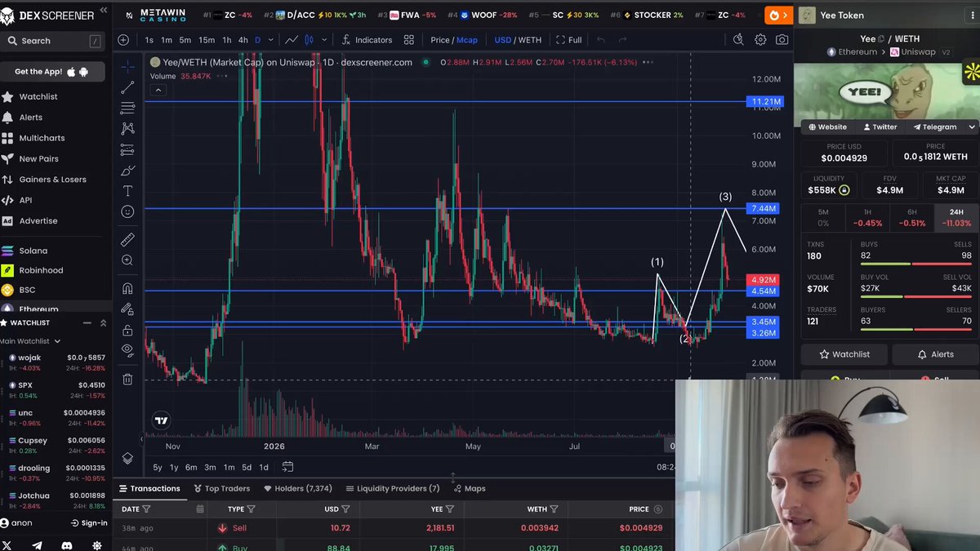Image resolution: width=980 pixels, height=551 pixels.
Task: Select the ruler measure tool
Action: (128, 240)
